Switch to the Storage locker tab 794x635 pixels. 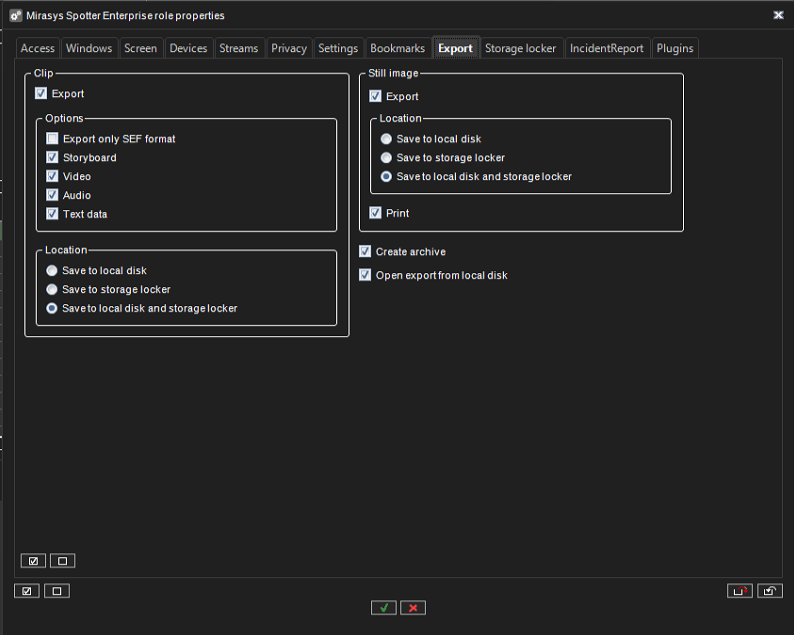[x=520, y=48]
